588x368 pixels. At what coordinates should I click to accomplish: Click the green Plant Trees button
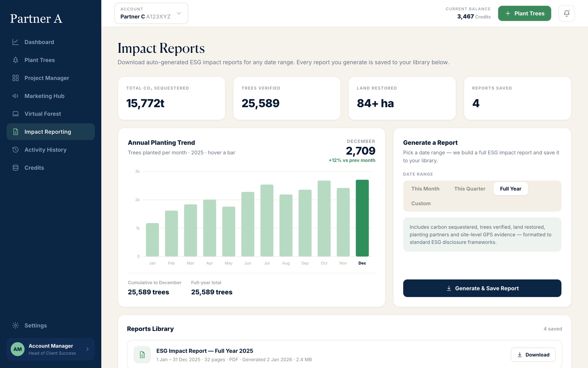point(524,13)
